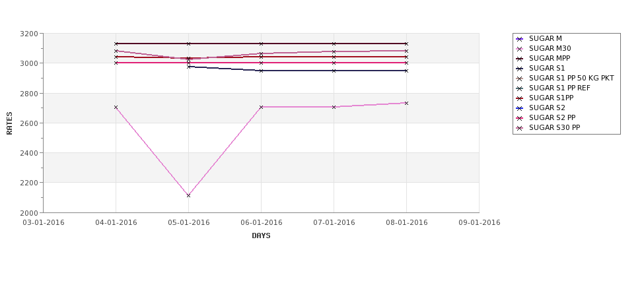Viewport: 644px width, 283px height.
Task: Click the SUGAR M30 data point on 08-01-2016
Action: coord(406,103)
